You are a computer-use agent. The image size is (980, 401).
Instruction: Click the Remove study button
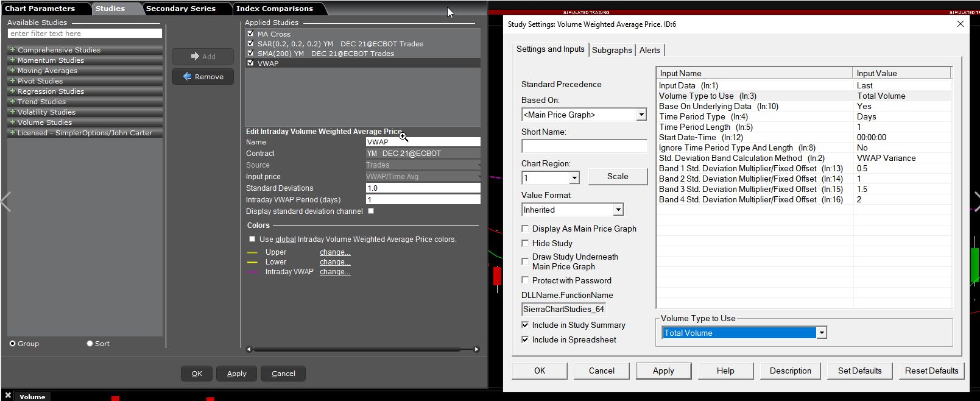tap(203, 77)
